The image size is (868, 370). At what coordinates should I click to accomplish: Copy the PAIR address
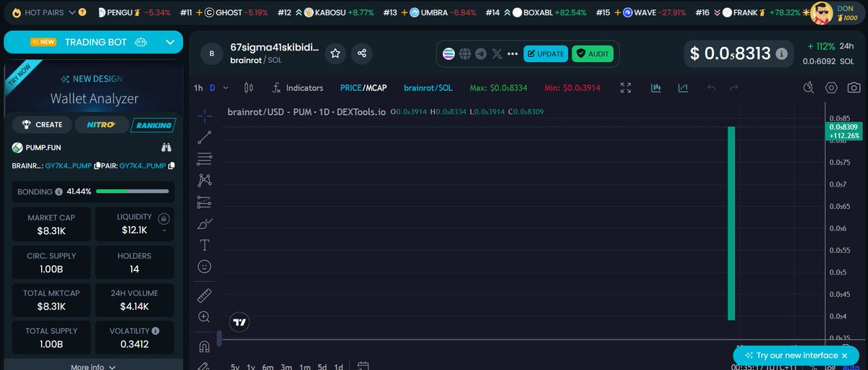(x=171, y=165)
